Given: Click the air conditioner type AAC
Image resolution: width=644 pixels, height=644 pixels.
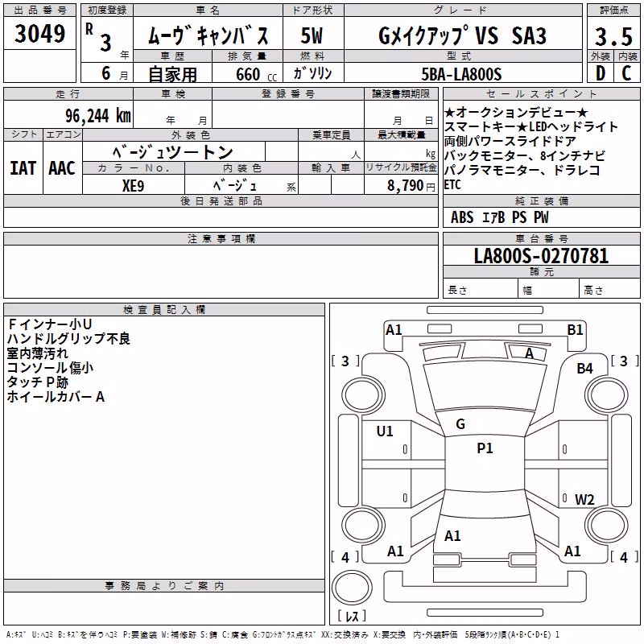Looking at the screenshot, I should point(62,168).
